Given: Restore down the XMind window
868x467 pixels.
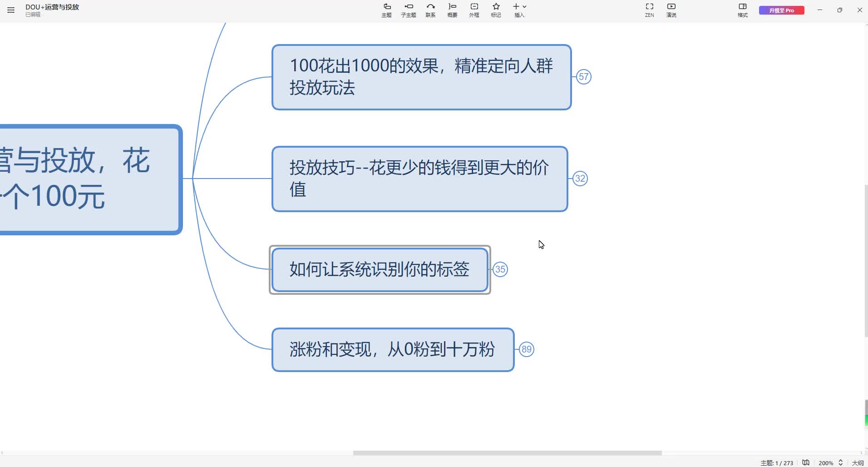Looking at the screenshot, I should coord(840,10).
